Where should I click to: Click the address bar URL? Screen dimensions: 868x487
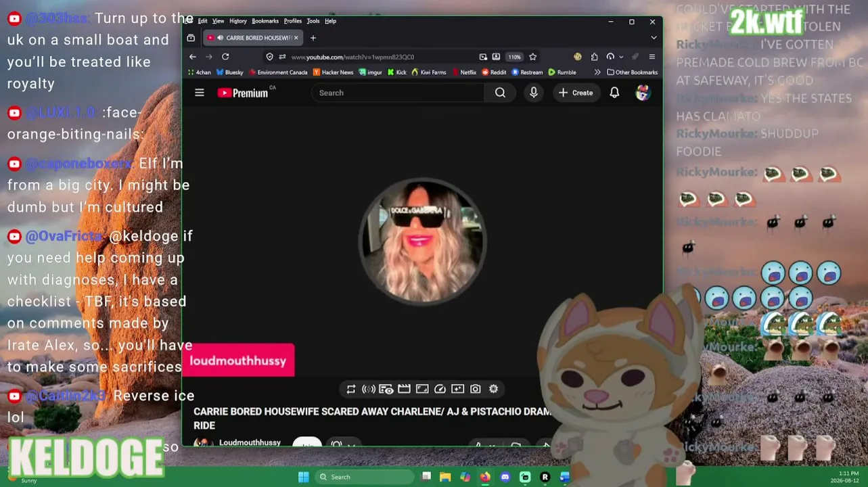(x=352, y=57)
